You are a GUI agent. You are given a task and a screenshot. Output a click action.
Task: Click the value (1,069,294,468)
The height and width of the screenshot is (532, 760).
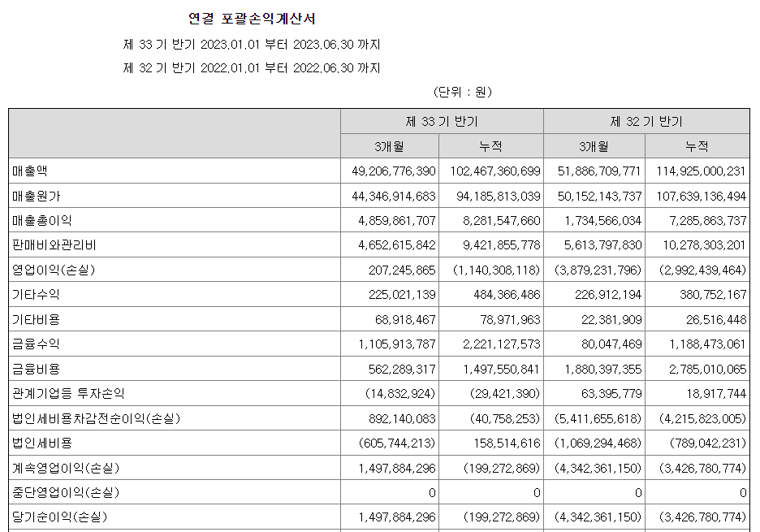pos(598,443)
